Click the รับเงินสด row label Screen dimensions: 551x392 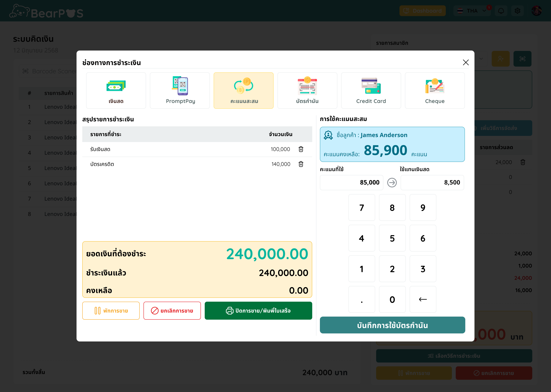coord(100,149)
